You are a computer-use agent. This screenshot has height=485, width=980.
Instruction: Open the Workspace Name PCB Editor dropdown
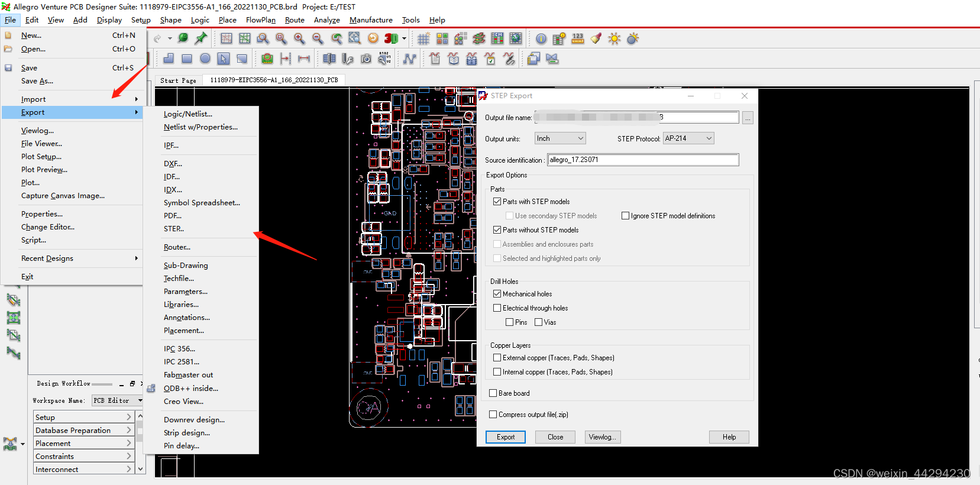pyautogui.click(x=118, y=400)
